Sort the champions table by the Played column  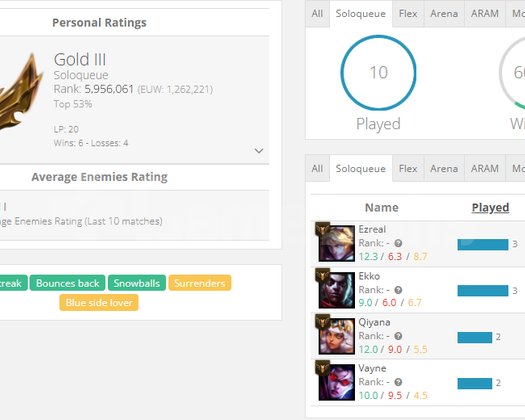[x=490, y=208]
